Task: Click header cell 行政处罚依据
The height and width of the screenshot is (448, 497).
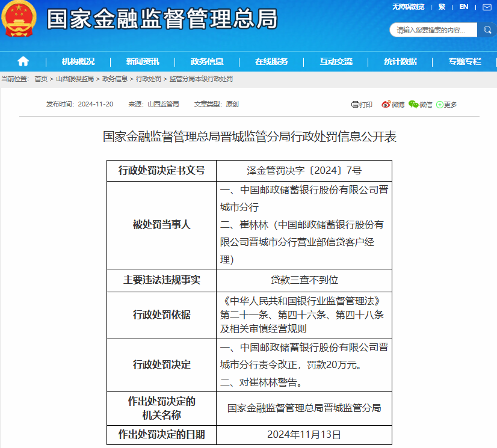Action: pos(162,315)
